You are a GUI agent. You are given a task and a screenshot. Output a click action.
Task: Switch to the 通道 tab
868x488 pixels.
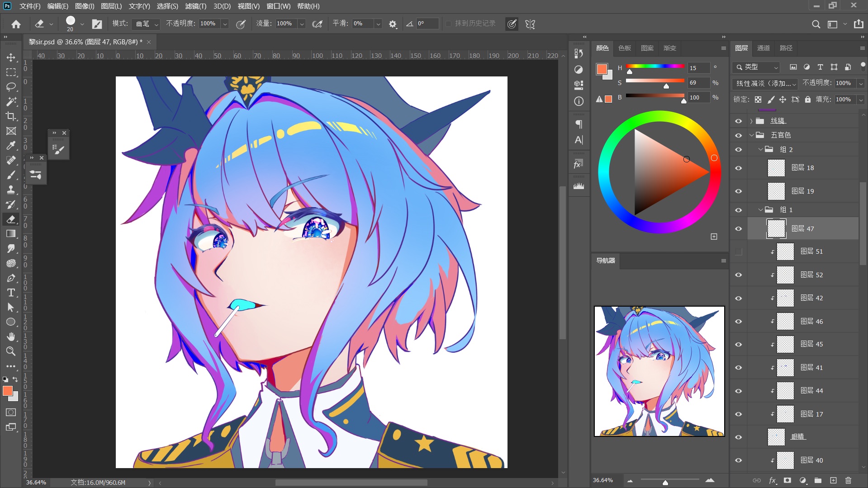[764, 48]
